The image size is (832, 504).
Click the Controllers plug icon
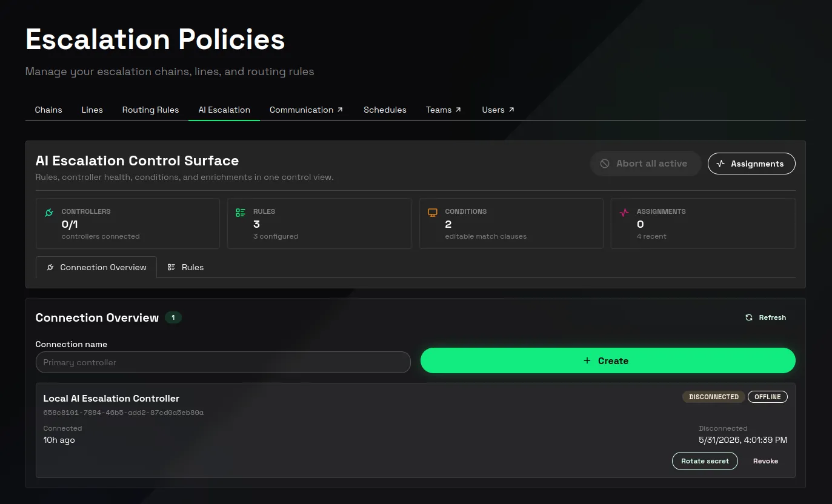click(x=49, y=213)
